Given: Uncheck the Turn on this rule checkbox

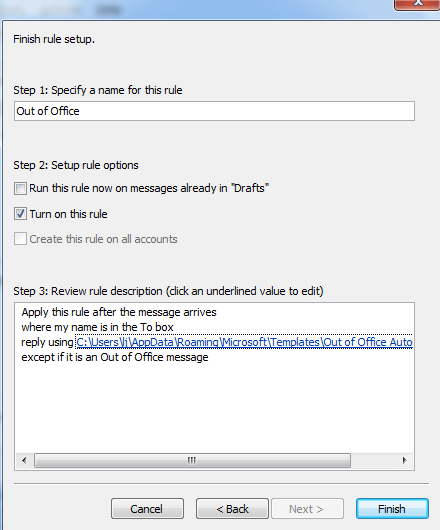Looking at the screenshot, I should point(20,214).
